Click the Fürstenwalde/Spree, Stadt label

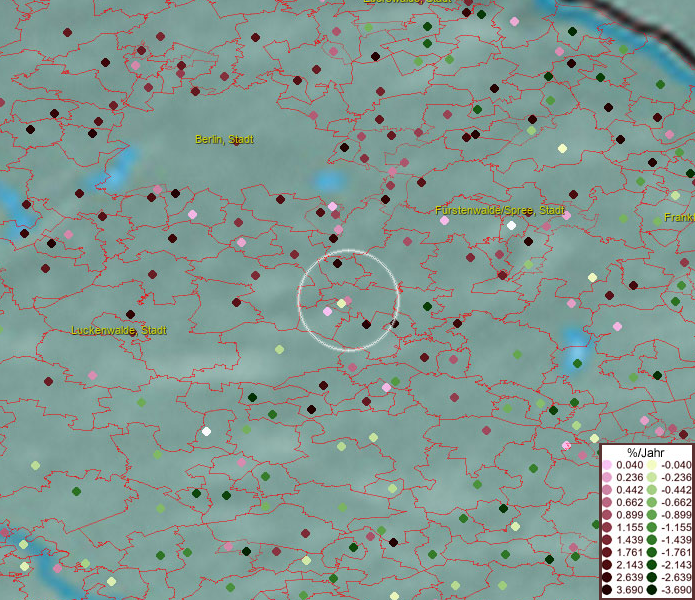pyautogui.click(x=500, y=210)
